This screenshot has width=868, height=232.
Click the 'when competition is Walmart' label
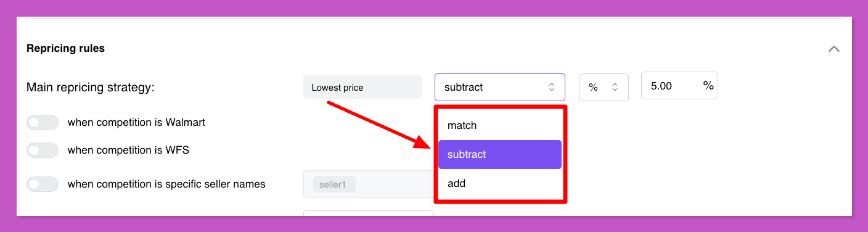point(136,122)
